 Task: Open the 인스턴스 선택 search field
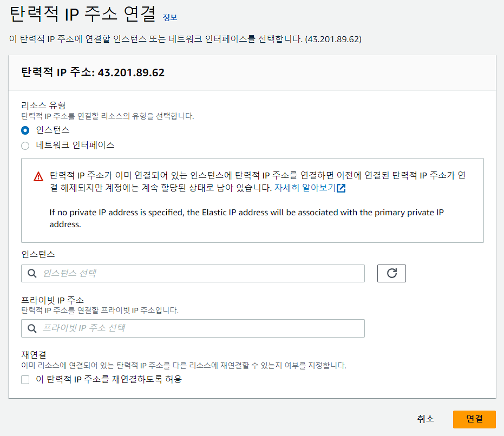[x=193, y=273]
